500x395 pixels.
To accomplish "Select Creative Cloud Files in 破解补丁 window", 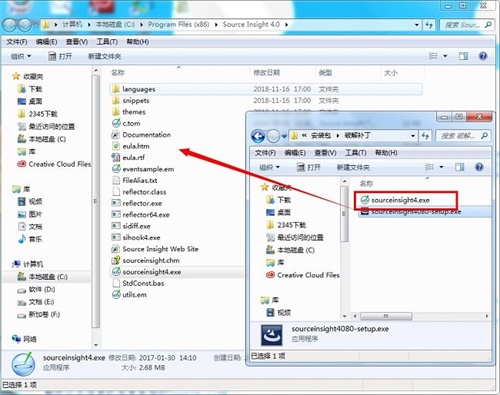I will click(303, 275).
